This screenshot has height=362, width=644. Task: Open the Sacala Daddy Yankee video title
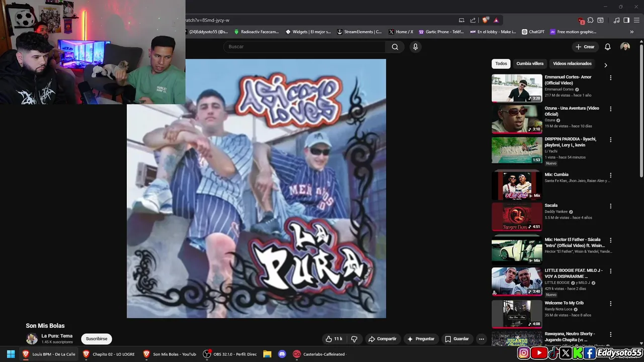(x=551, y=206)
